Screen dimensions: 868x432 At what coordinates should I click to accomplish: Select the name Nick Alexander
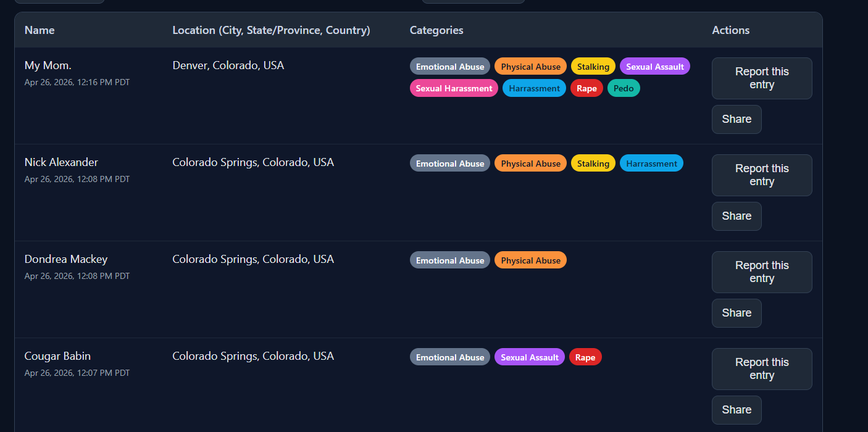61,162
